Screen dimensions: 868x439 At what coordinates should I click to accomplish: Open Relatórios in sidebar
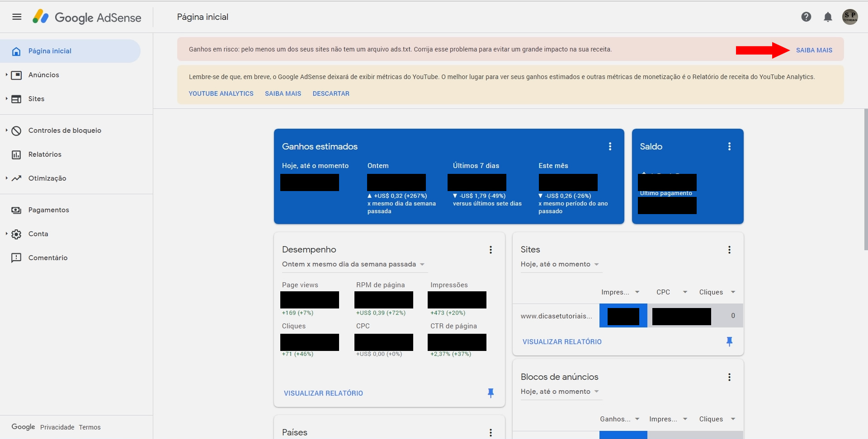pos(45,154)
